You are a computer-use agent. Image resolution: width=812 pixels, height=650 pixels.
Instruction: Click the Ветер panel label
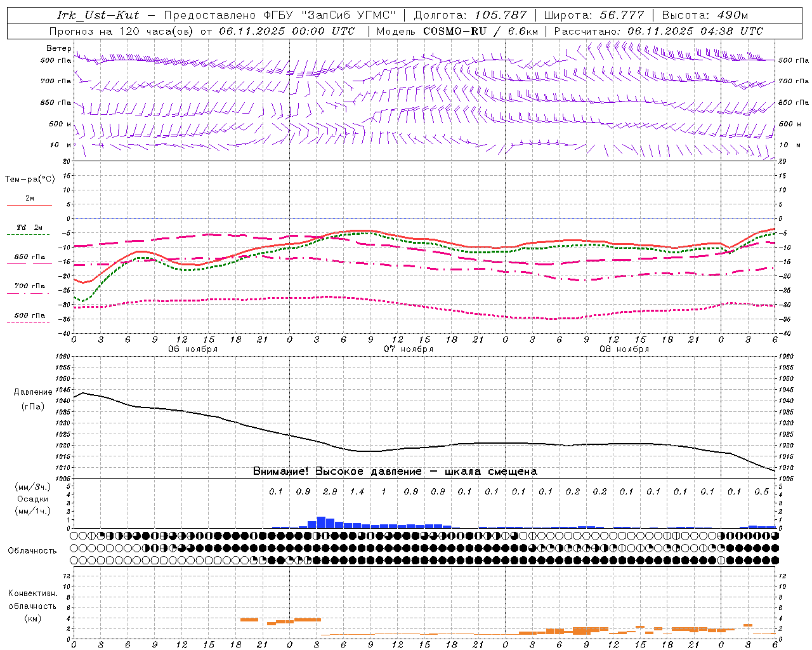(58, 48)
